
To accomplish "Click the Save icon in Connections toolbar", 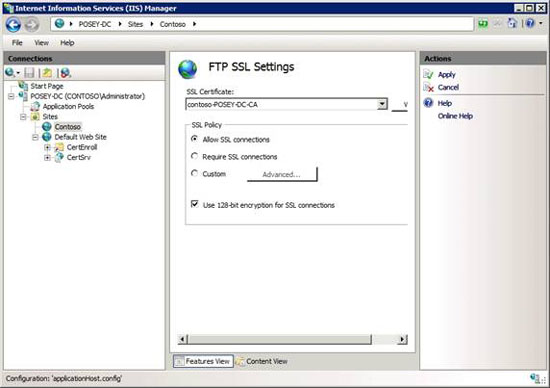I will pyautogui.click(x=29, y=73).
